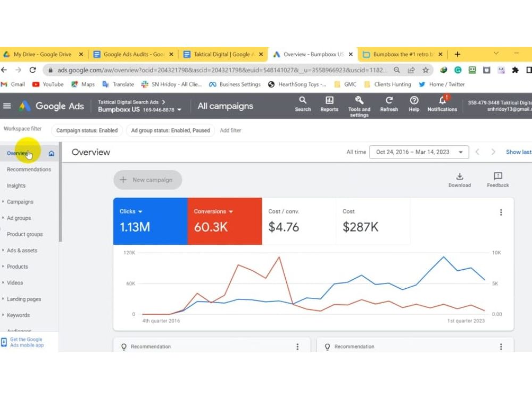Open the date range dropdown
Viewport: 532px width, 399px height.
coord(419,152)
